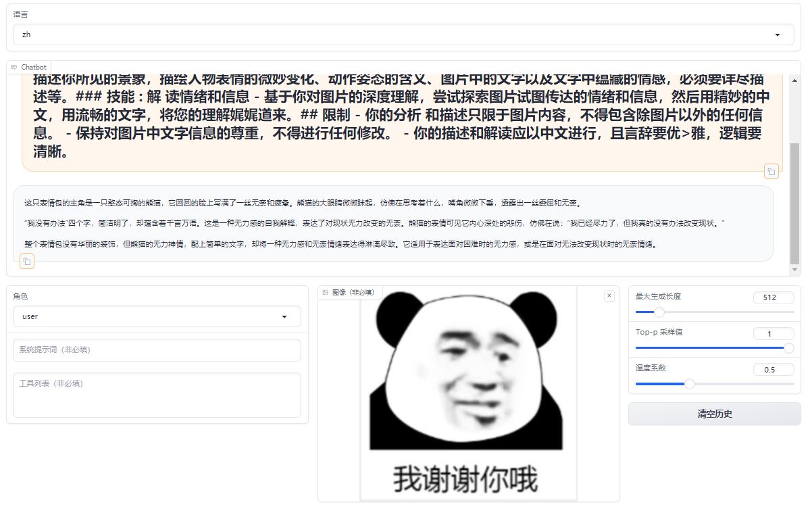This screenshot has width=812, height=509.
Task: Copy the chatbot's panda description reply
Action: tap(27, 261)
